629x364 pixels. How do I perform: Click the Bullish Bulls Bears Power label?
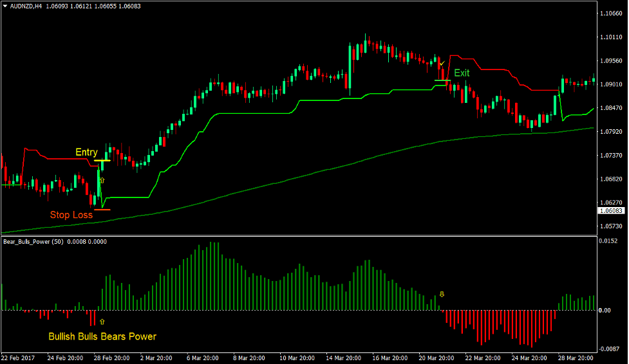(x=102, y=336)
